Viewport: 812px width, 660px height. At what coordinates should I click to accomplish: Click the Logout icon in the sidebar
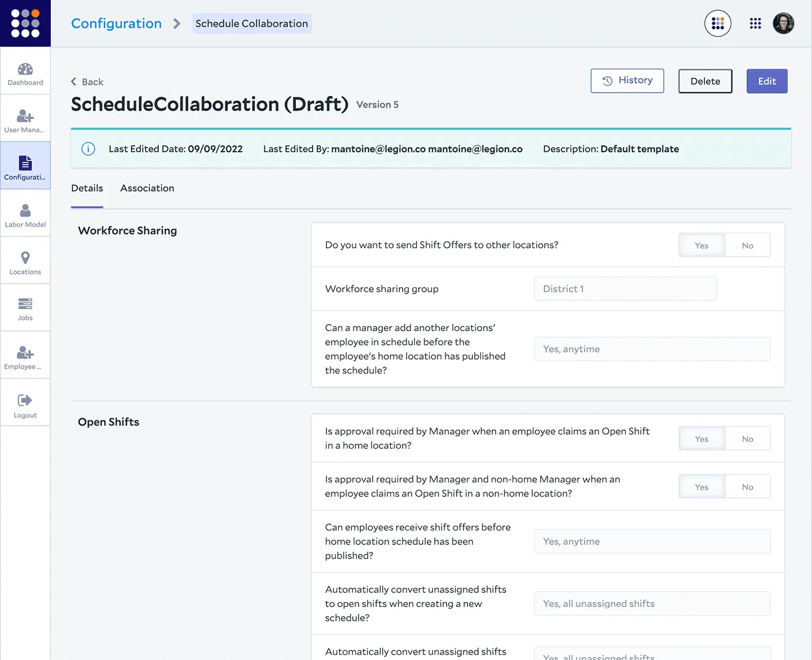coord(25,406)
